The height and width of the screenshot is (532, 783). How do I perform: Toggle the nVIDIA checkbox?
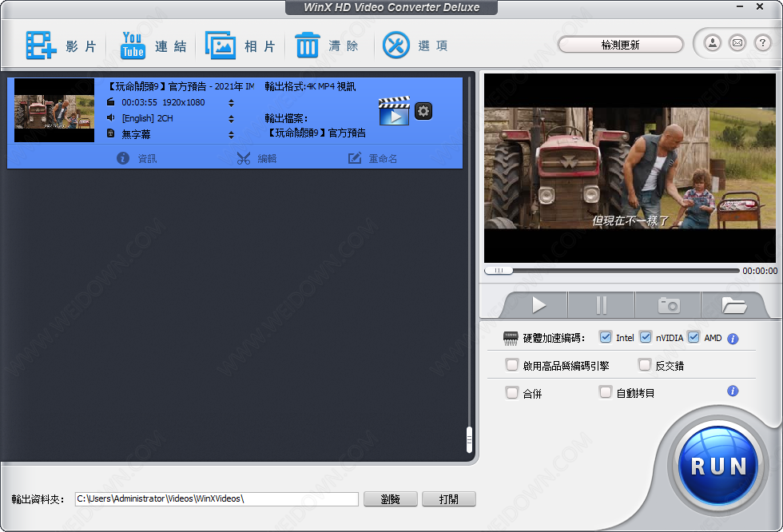tap(646, 337)
